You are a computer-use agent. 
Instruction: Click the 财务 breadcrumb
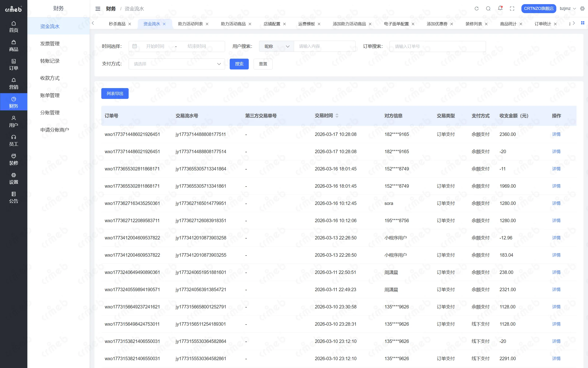tap(111, 9)
